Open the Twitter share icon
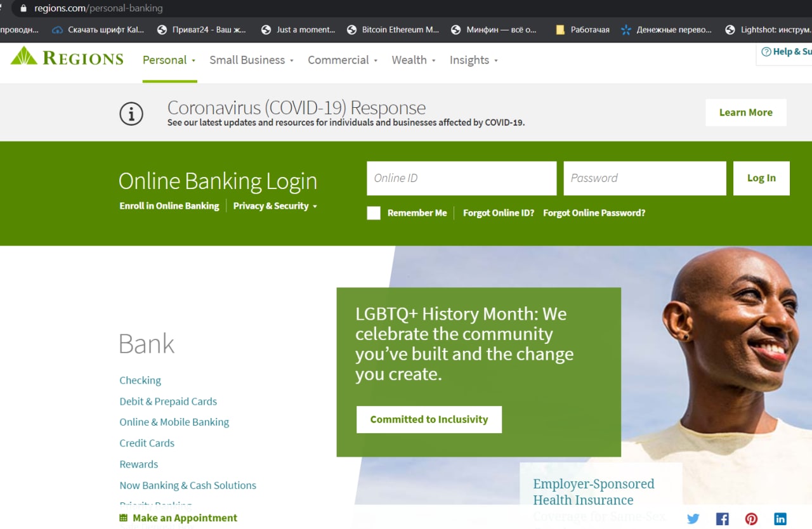 693,519
